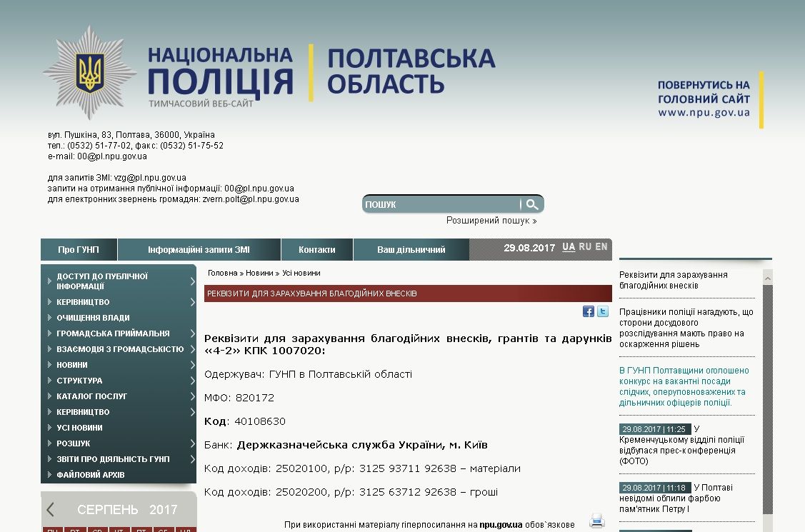Open the Розширений пошук link
Viewport: 805px width, 532px height.
pos(491,221)
